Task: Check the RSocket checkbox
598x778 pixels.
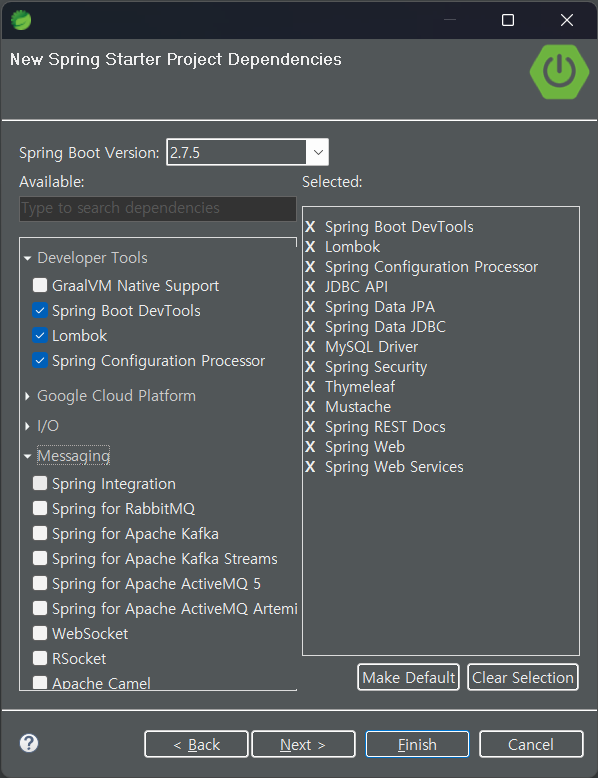Action: click(x=40, y=658)
